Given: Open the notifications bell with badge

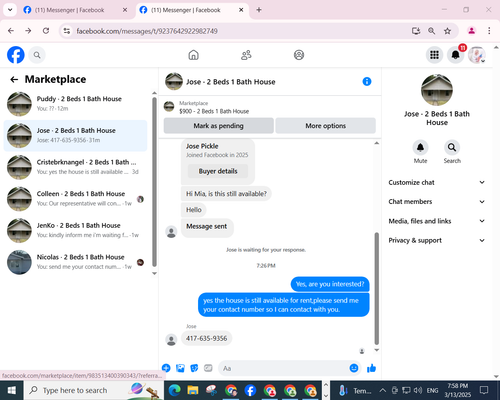Looking at the screenshot, I should coord(456,55).
